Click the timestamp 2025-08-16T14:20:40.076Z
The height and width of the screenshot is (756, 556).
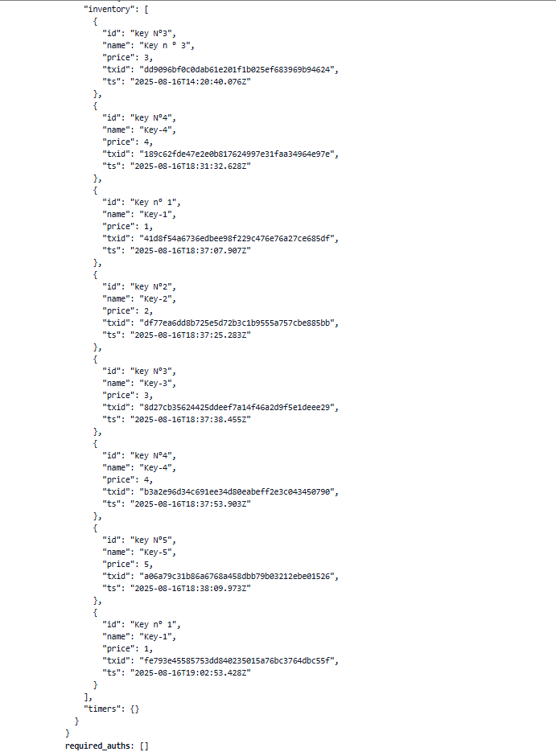[x=191, y=81]
